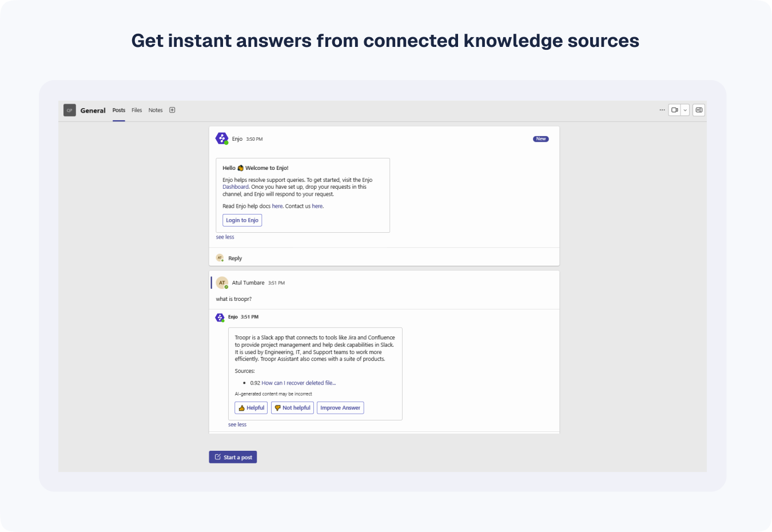Open the Posts tab
The image size is (772, 532).
point(119,110)
